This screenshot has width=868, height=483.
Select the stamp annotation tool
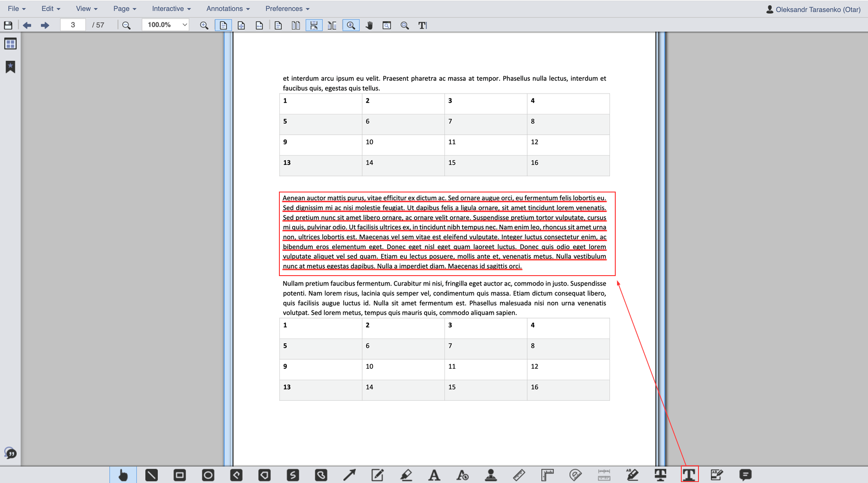(x=491, y=475)
